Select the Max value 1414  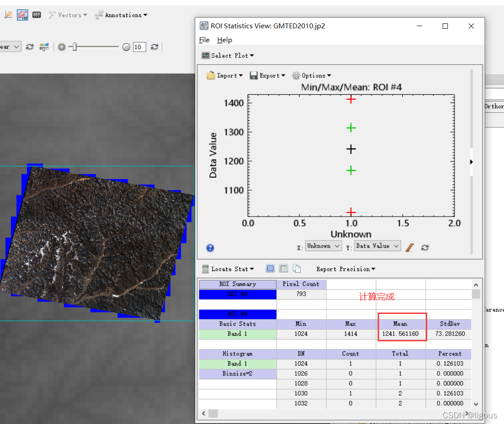(351, 334)
